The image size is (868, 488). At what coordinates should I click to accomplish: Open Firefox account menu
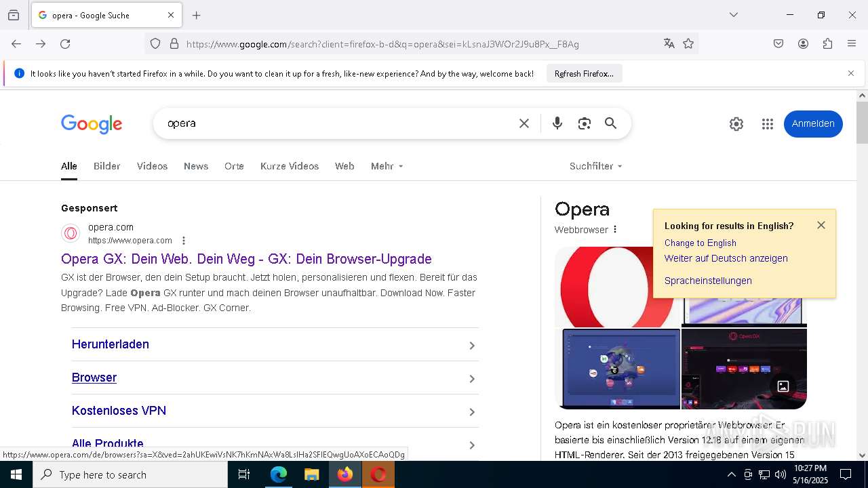[x=803, y=44]
